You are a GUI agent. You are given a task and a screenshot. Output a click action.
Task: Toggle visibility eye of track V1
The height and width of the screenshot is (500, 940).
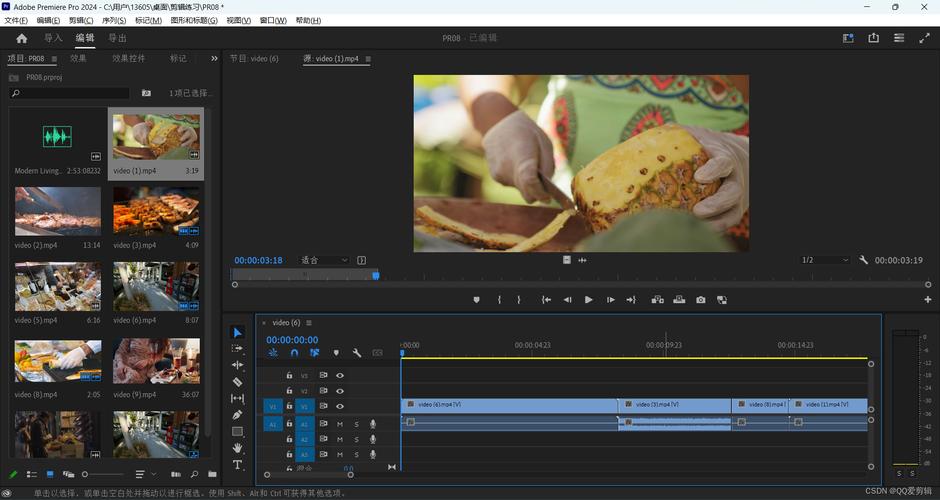[x=340, y=406]
